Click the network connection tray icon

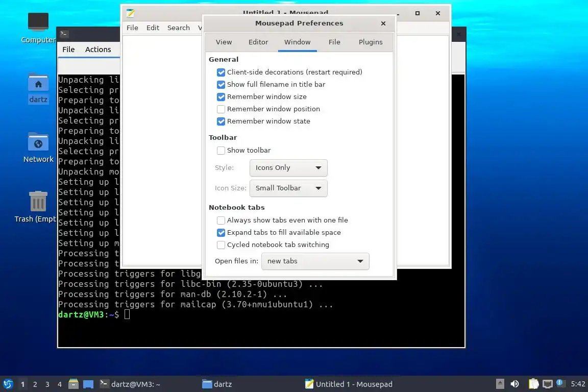[548, 384]
